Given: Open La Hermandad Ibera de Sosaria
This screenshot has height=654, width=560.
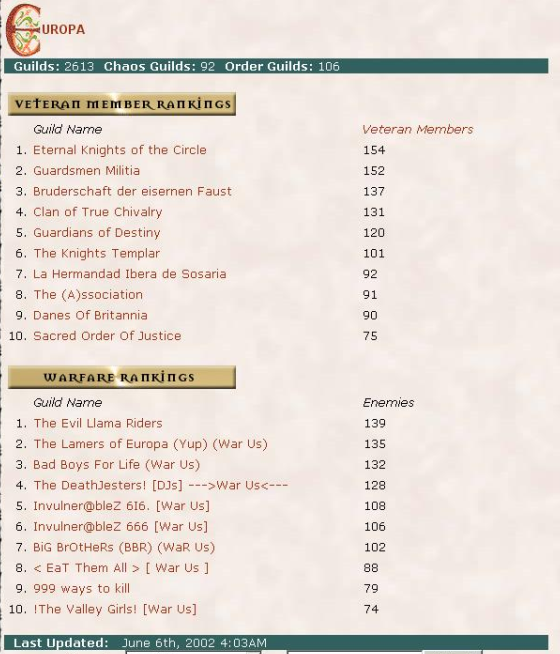Looking at the screenshot, I should (130, 274).
